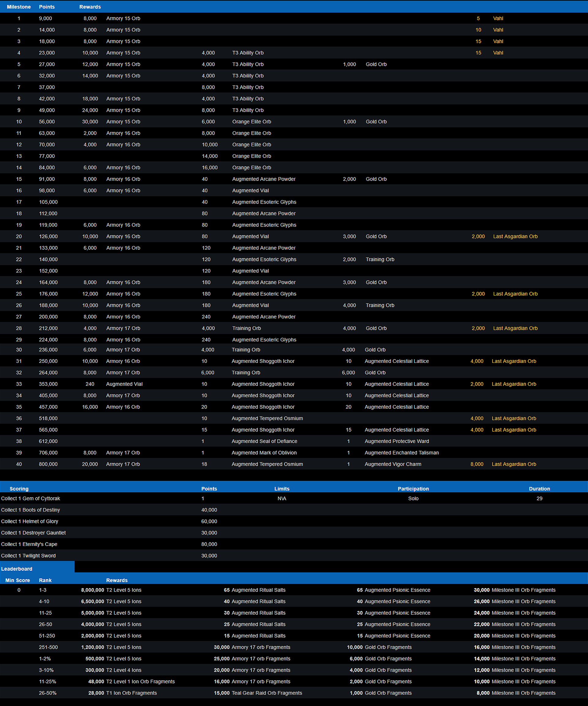The width and height of the screenshot is (588, 706).
Task: Click the 80,000 points scoring value
Action: pos(209,544)
